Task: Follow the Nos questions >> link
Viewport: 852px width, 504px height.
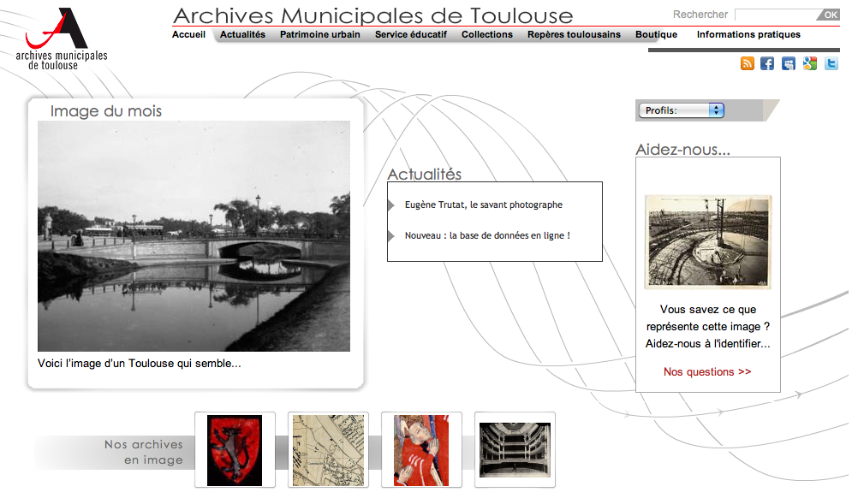Action: (x=707, y=372)
